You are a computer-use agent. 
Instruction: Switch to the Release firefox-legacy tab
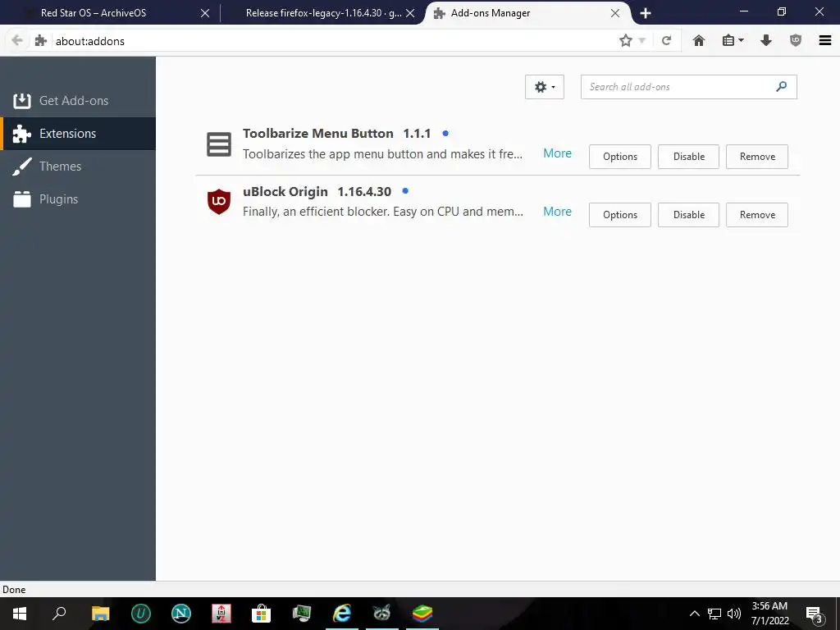[323, 13]
